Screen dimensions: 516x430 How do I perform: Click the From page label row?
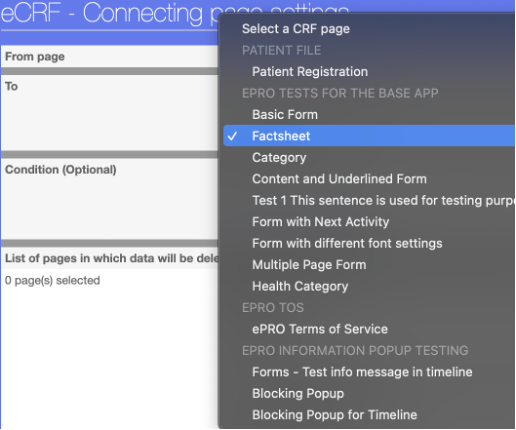point(109,56)
